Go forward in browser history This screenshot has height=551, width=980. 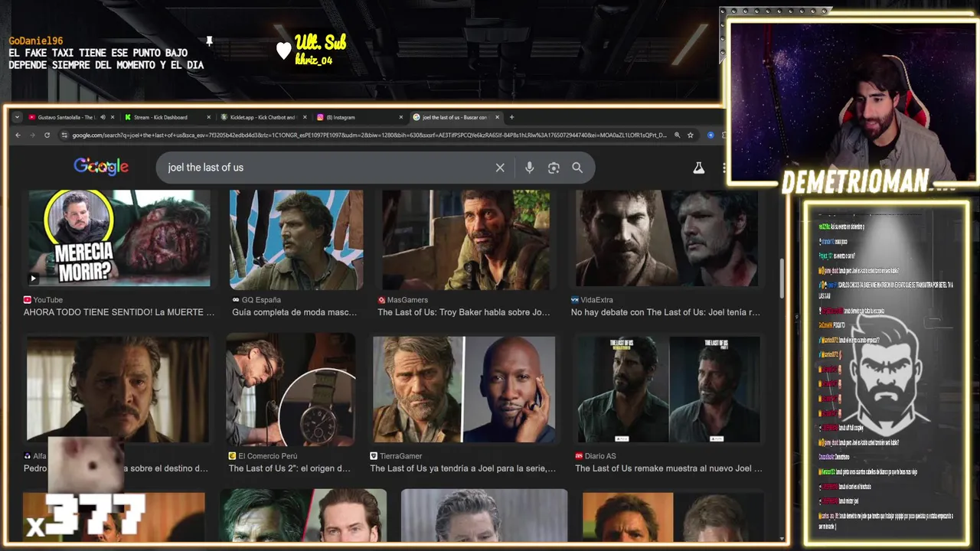click(32, 135)
